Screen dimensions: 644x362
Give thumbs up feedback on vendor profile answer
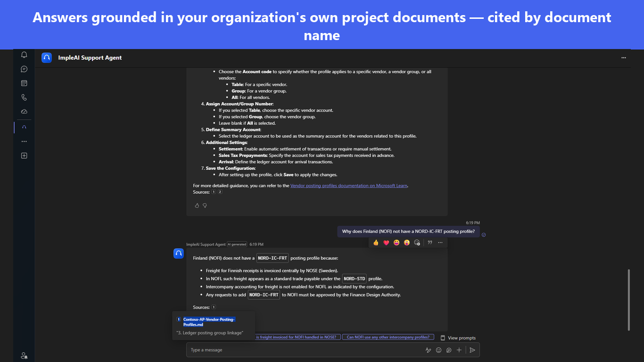[197, 206]
